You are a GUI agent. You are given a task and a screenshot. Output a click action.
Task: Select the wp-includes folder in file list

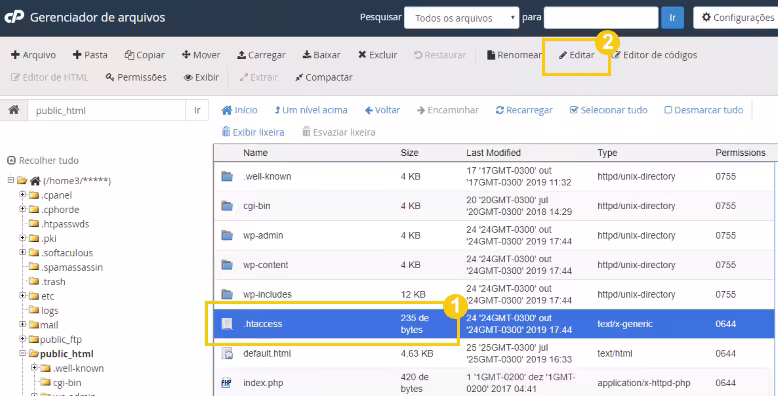click(x=267, y=294)
